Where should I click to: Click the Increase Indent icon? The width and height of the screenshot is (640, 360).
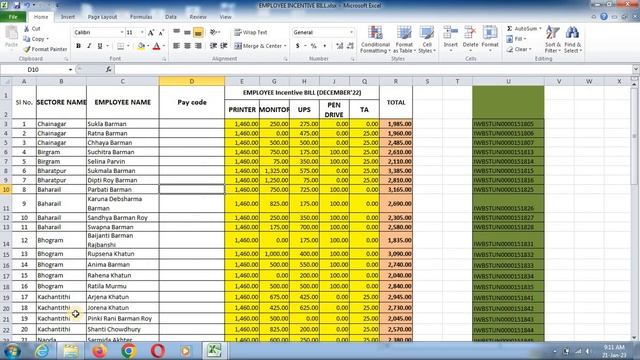pyautogui.click(x=224, y=46)
